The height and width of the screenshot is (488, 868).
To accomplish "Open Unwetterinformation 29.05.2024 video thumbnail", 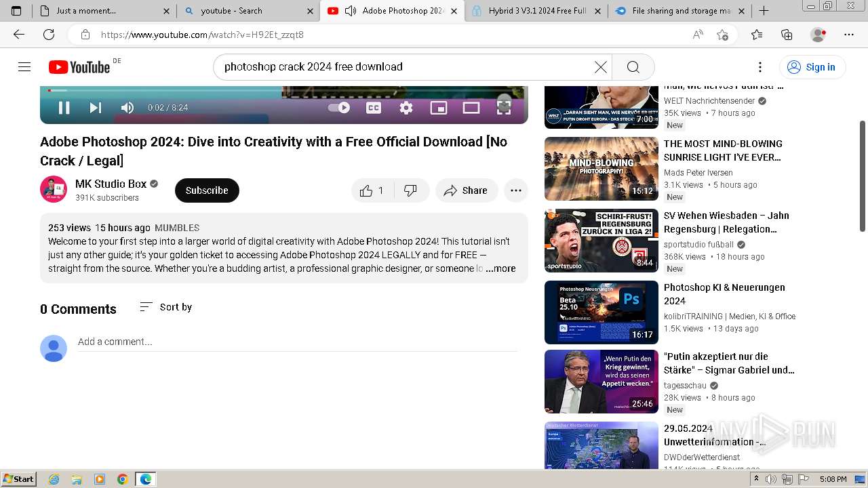I will click(x=601, y=445).
